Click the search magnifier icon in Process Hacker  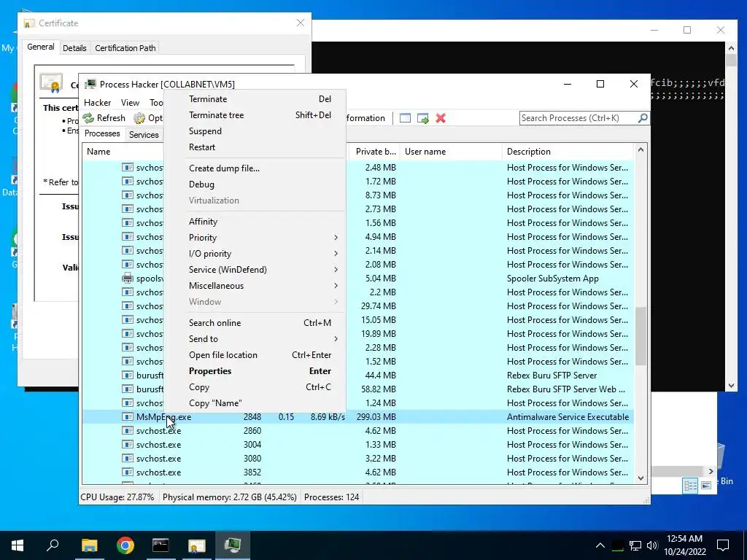click(x=642, y=117)
